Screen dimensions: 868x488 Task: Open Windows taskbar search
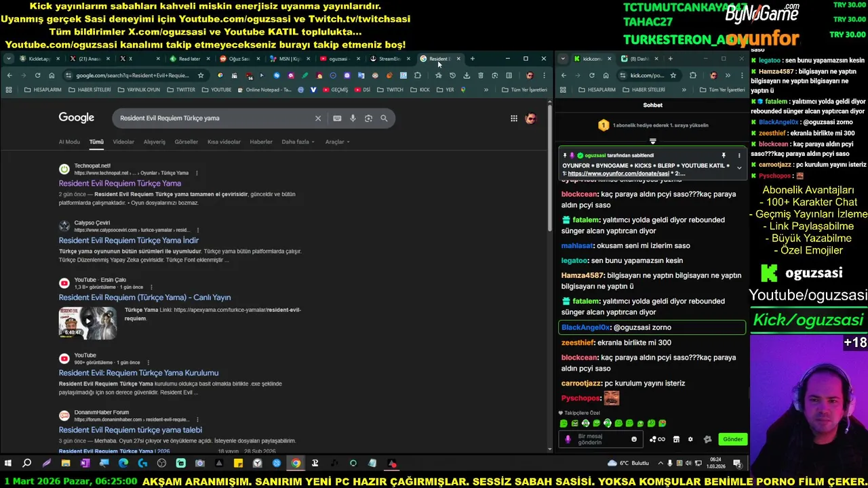click(26, 464)
